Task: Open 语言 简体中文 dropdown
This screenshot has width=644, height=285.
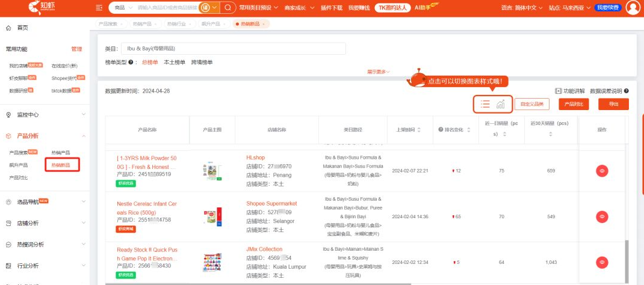Action: tap(522, 8)
